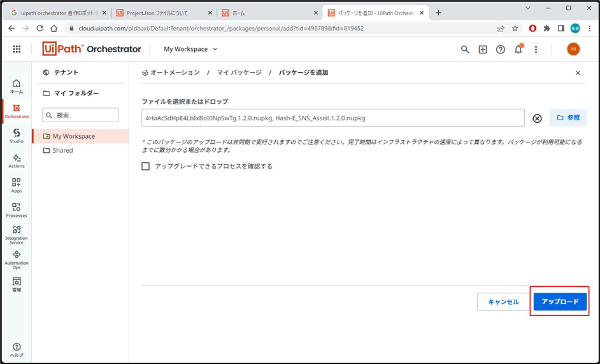Viewport: 600px width, 364px height.
Task: Bookmark the page with the star icon
Action: point(515,28)
